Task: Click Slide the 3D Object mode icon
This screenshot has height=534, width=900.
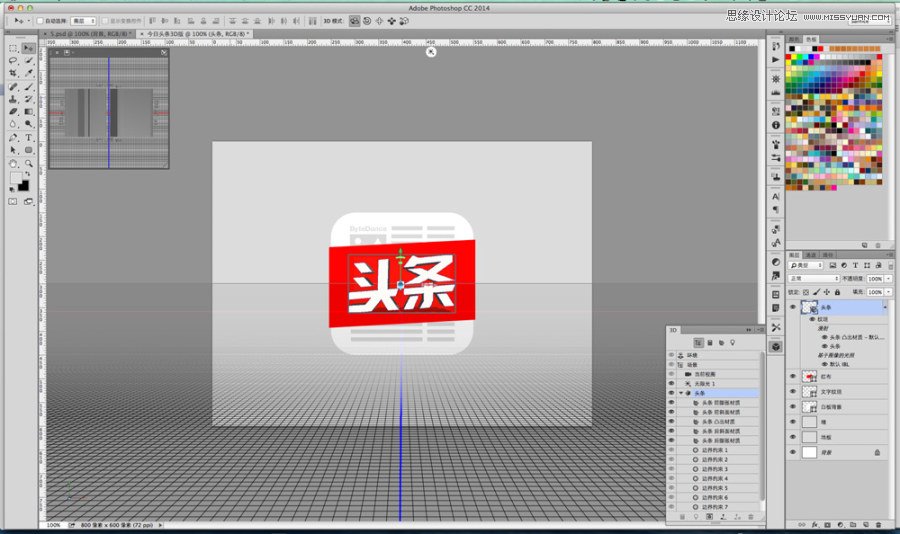Action: coord(391,21)
